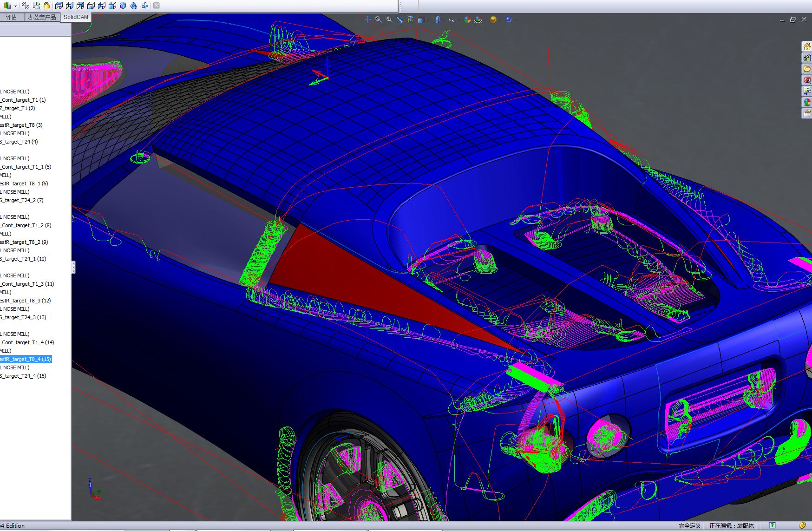
Task: Open the SolidWorks Search task pane tab
Action: [x=807, y=80]
